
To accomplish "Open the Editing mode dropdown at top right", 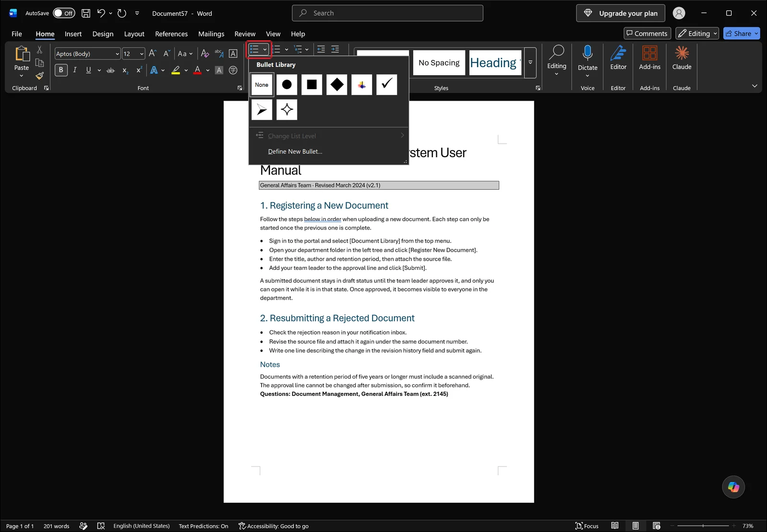I will coord(697,34).
